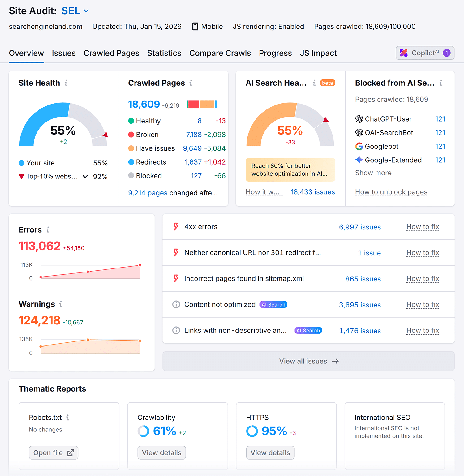This screenshot has width=464, height=476.
Task: Click the AI Search Health info icon
Action: (314, 83)
